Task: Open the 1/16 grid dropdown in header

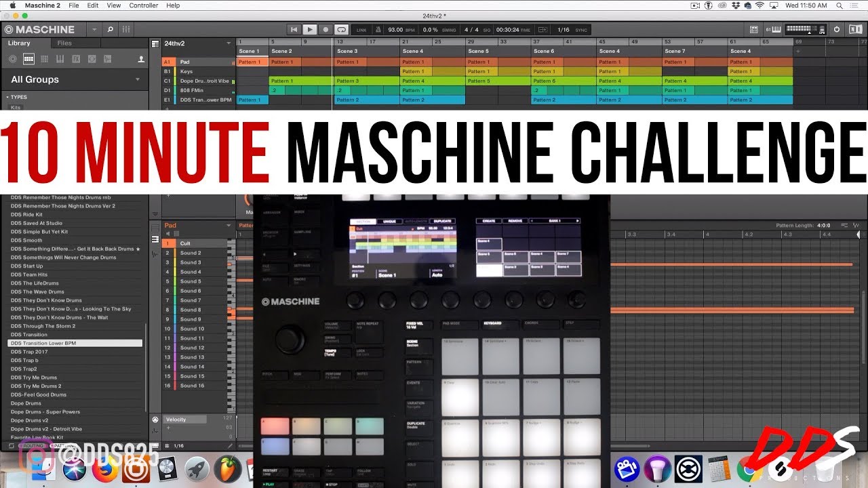Action: pyautogui.click(x=563, y=30)
